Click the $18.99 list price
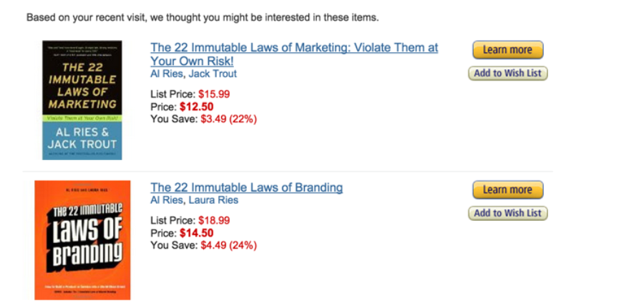The height and width of the screenshot is (303, 644). click(x=214, y=221)
